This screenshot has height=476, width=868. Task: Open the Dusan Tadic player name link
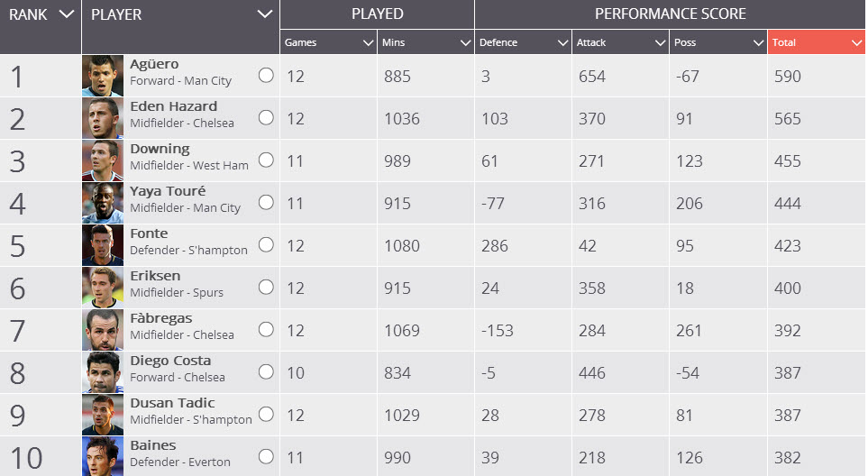tap(172, 403)
